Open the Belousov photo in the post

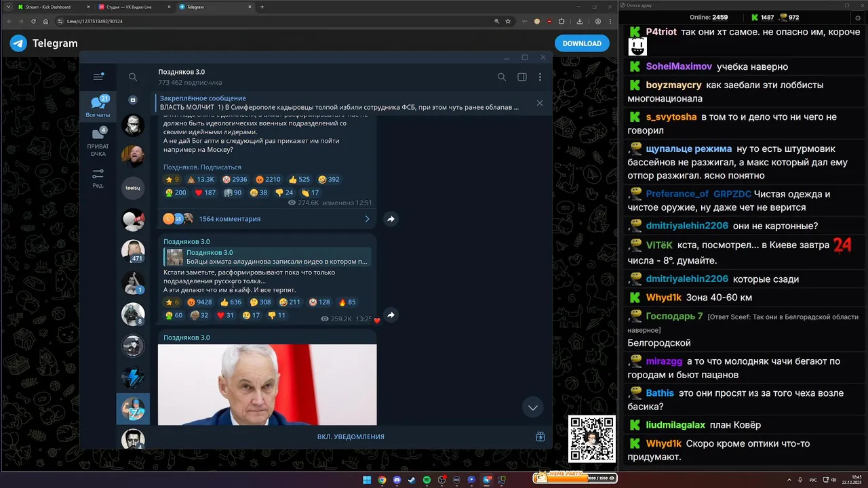pos(267,384)
